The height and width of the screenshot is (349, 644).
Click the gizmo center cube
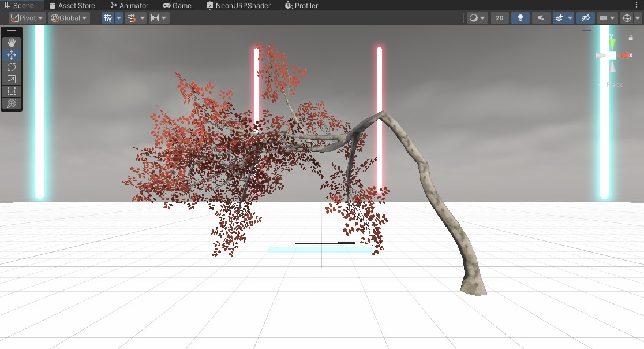[x=612, y=55]
